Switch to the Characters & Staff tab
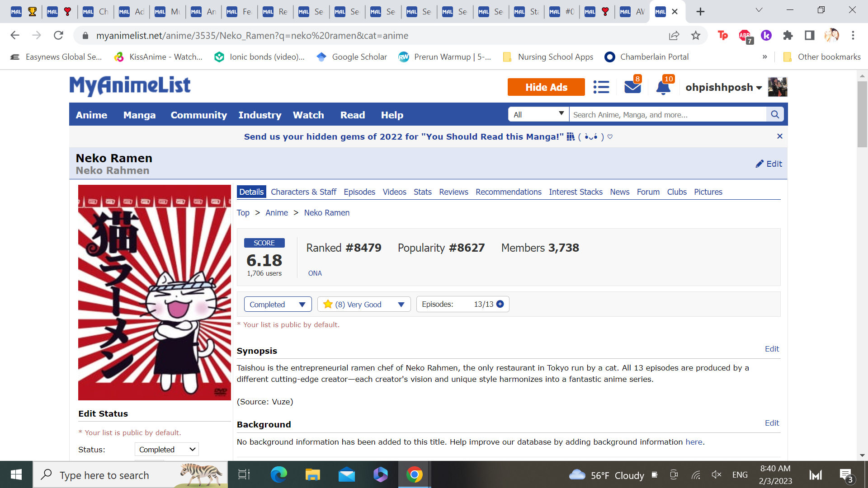 coord(303,192)
